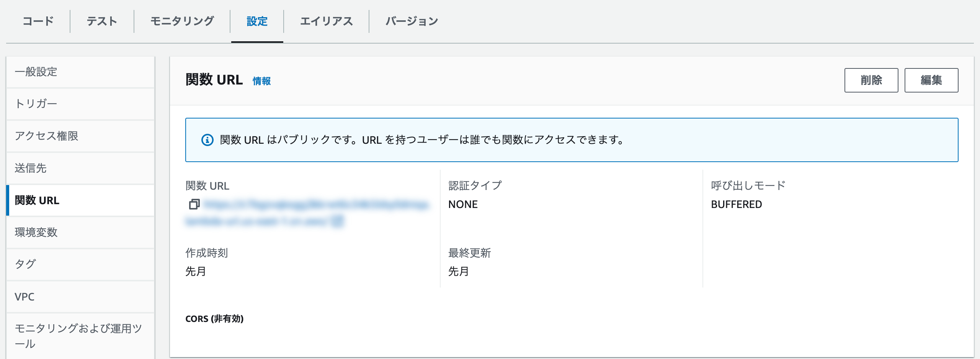Switch to the テスト tab
This screenshot has width=980, height=359.
[102, 21]
